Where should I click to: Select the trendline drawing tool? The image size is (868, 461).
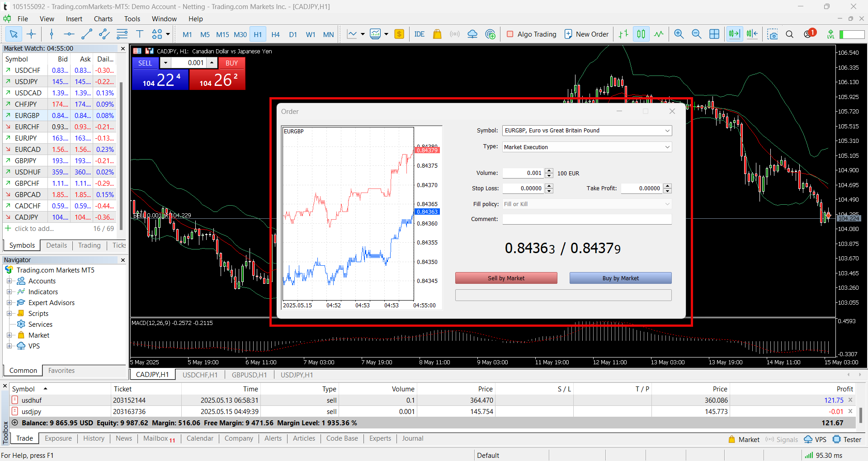pyautogui.click(x=86, y=34)
